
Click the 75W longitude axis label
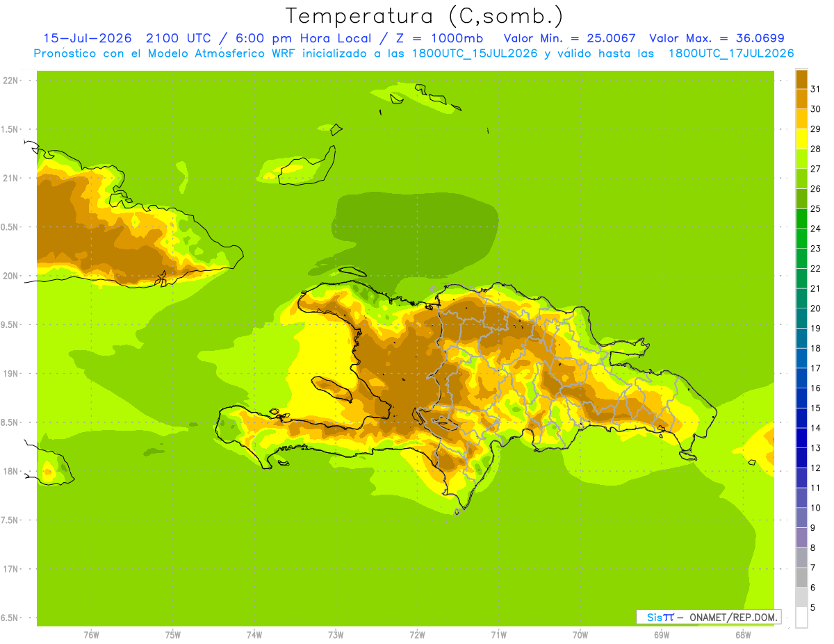172,635
